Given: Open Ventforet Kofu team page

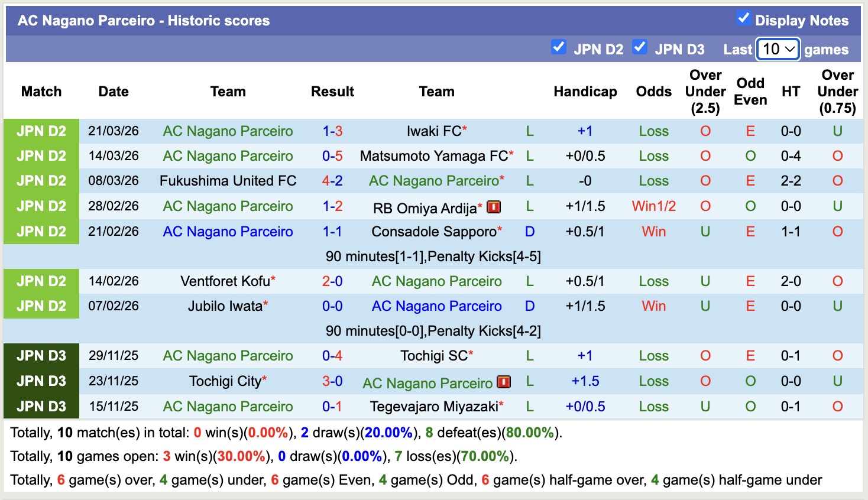Looking at the screenshot, I should (225, 281).
